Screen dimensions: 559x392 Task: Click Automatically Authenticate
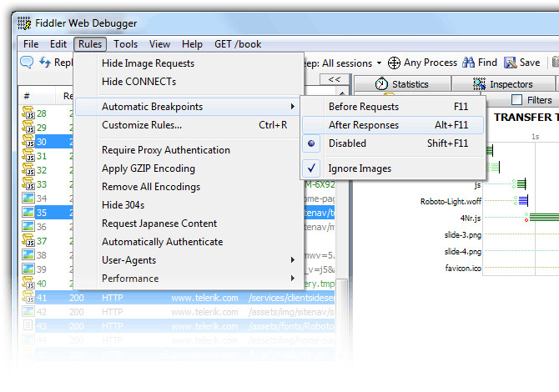pyautogui.click(x=189, y=242)
